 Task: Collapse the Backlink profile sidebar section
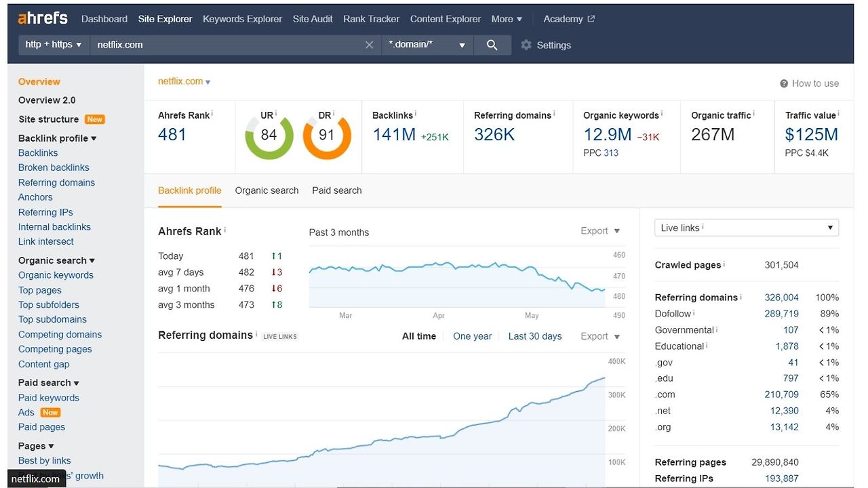58,138
